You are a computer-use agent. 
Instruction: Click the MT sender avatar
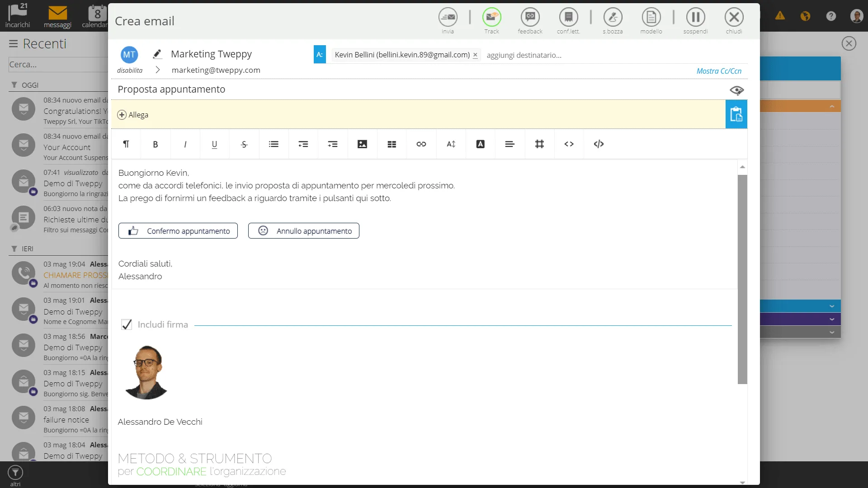tap(129, 55)
